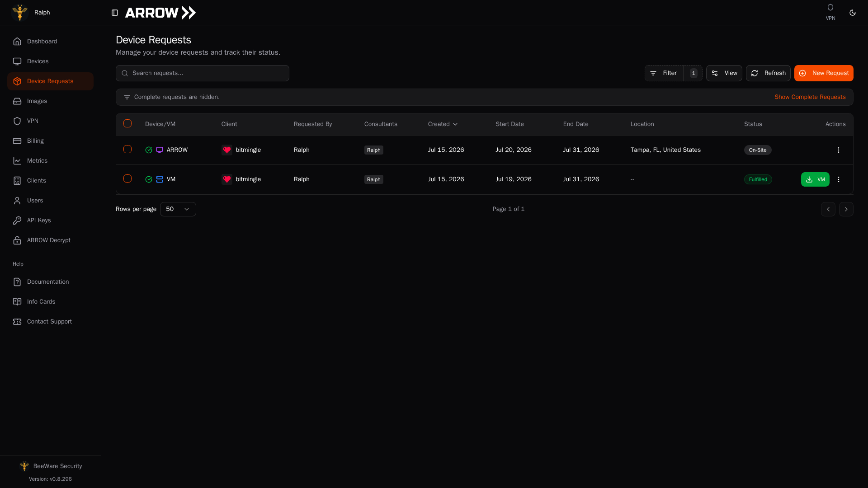The width and height of the screenshot is (868, 488).
Task: Open Users page
Action: tap(50, 201)
